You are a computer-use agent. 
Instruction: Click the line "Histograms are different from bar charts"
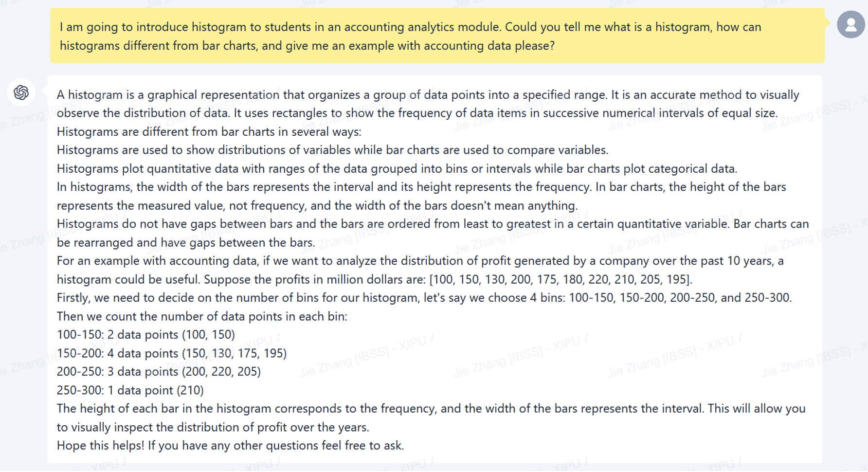pyautogui.click(x=209, y=132)
